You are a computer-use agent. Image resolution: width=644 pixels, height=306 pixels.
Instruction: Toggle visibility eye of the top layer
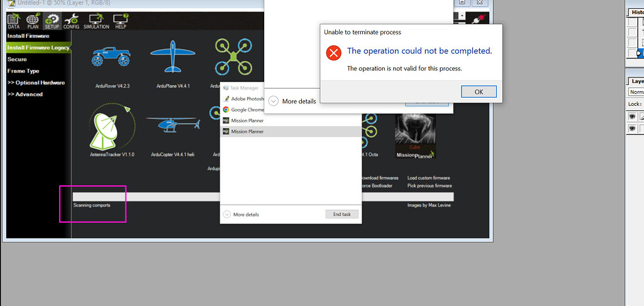632,117
